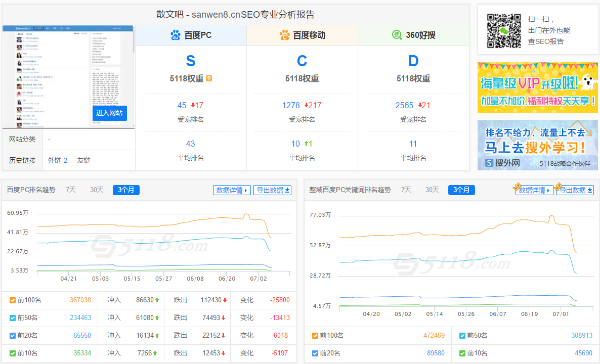The height and width of the screenshot is (364, 600).
Task: Click the green 360好搜 search icon
Action: point(397,35)
